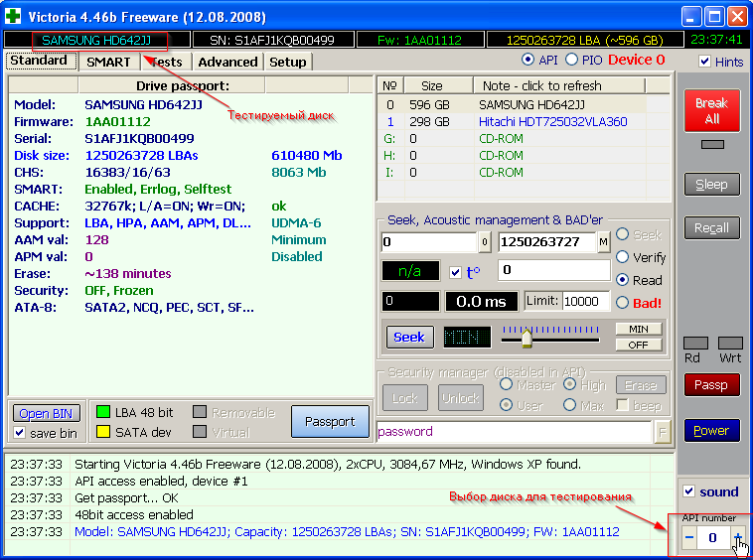The image size is (753, 560).
Task: Click the 'Note - click to refresh' header
Action: (559, 86)
